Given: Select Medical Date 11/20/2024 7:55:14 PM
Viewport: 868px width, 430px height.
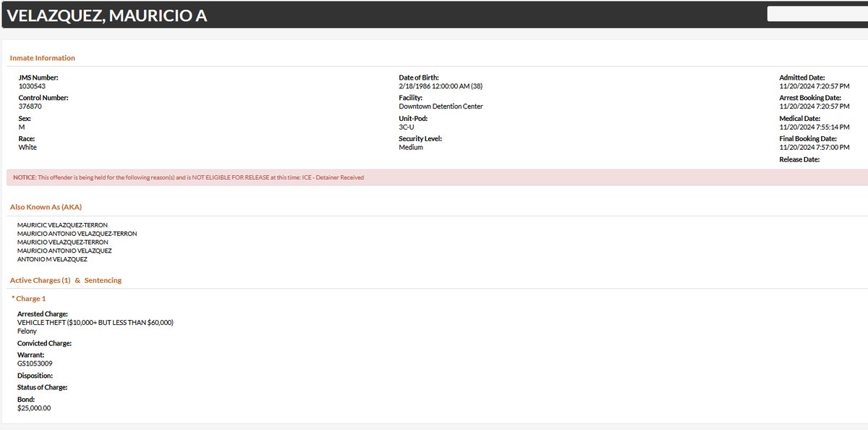Looking at the screenshot, I should click(814, 127).
